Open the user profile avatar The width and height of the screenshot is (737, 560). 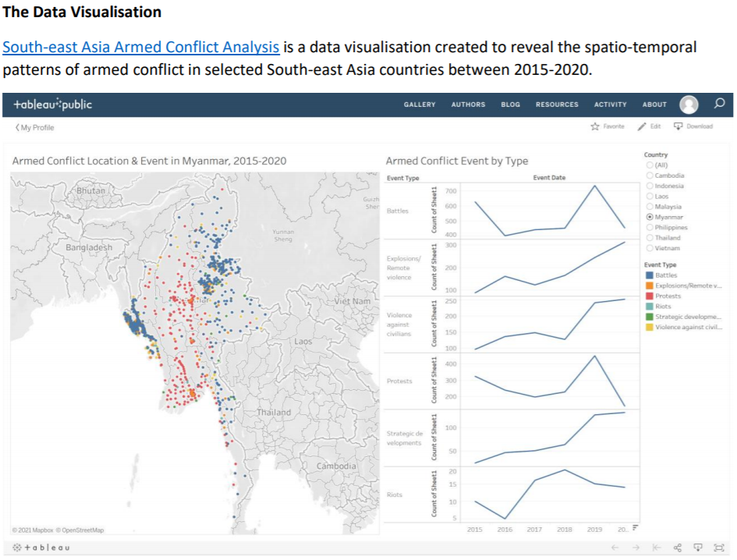point(689,105)
